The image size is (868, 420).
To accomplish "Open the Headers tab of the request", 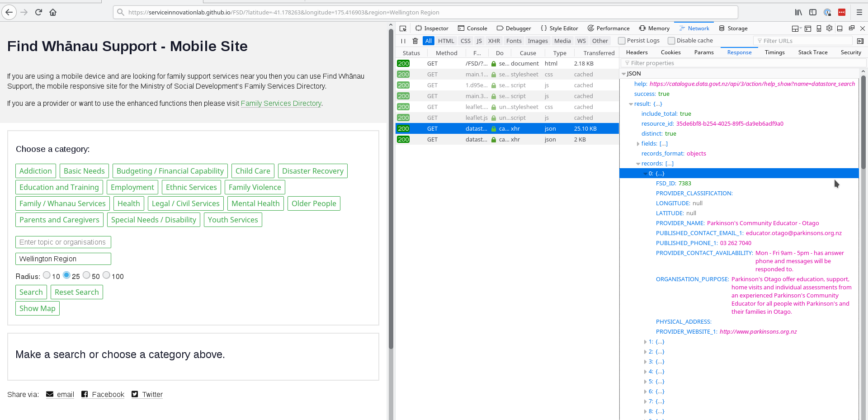I will 637,52.
